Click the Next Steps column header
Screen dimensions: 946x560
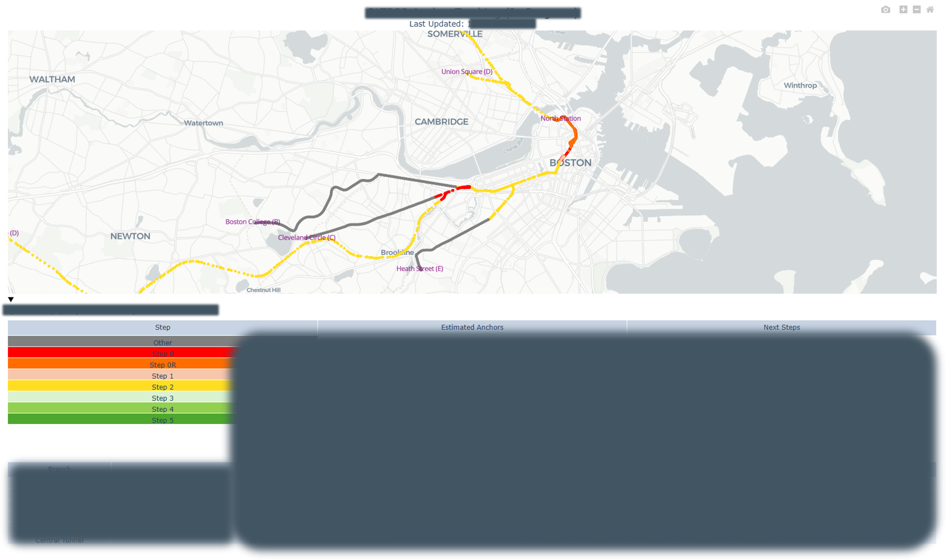point(781,327)
